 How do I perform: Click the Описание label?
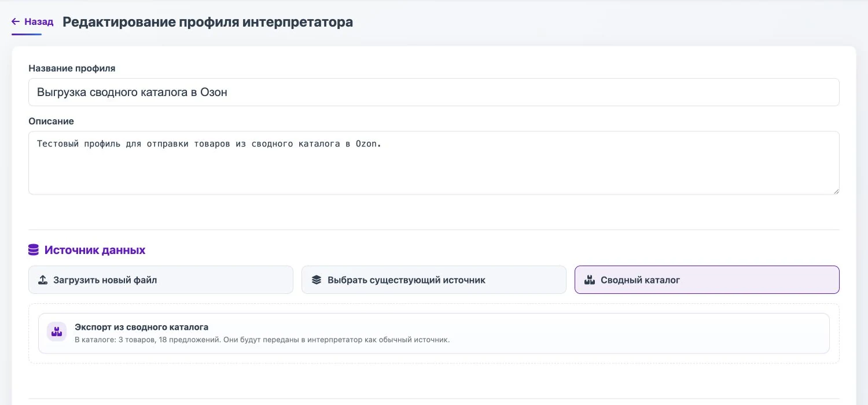(51, 121)
